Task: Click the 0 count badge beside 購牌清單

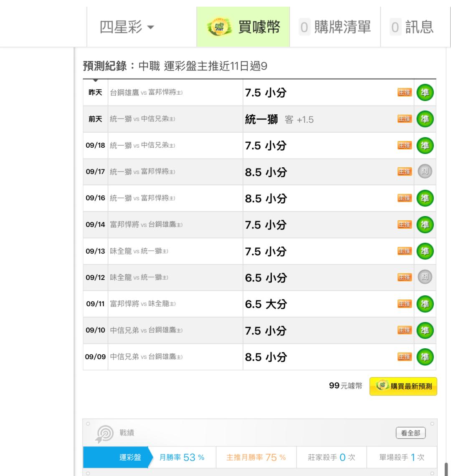Action: tap(304, 27)
